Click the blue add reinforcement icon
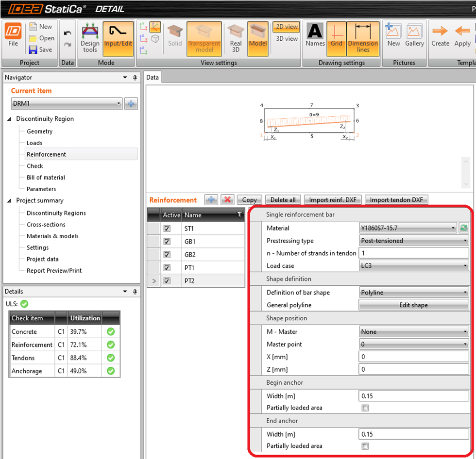476x459 pixels. (211, 199)
